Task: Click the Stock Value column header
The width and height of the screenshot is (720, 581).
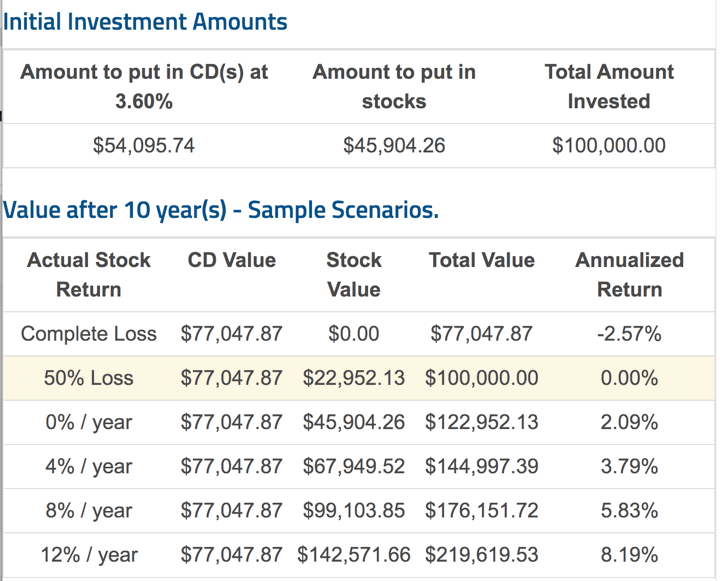Action: point(353,275)
